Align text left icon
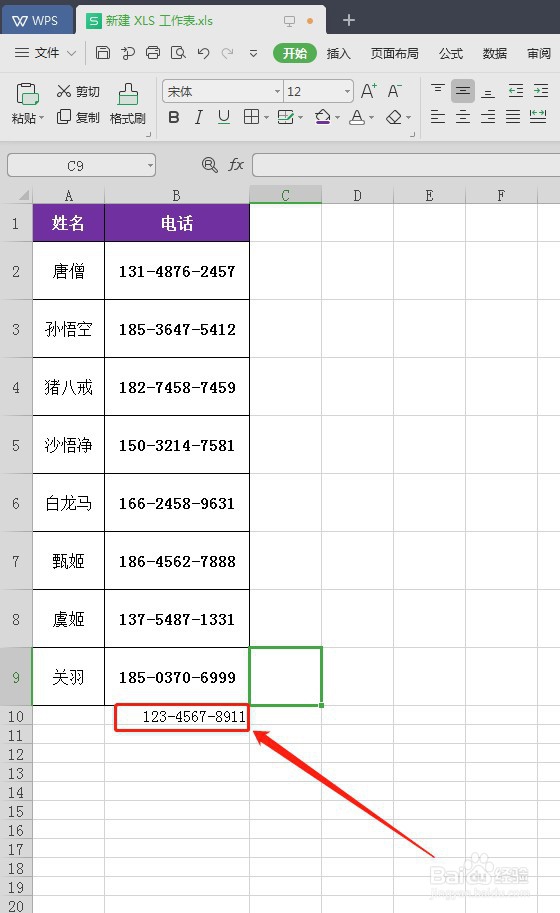The width and height of the screenshot is (560, 913). coord(438,117)
